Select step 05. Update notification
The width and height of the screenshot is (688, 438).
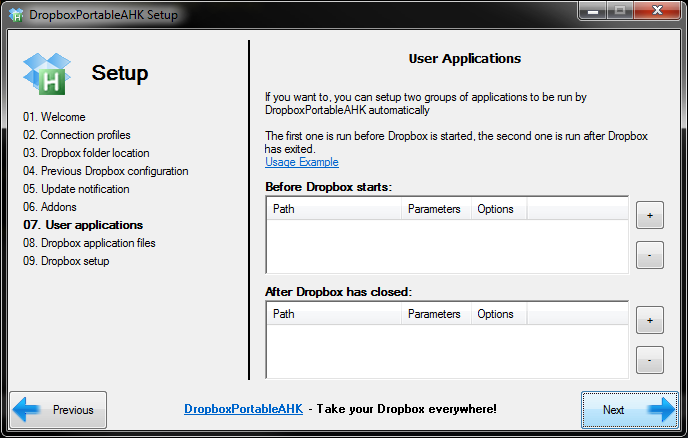[76, 189]
